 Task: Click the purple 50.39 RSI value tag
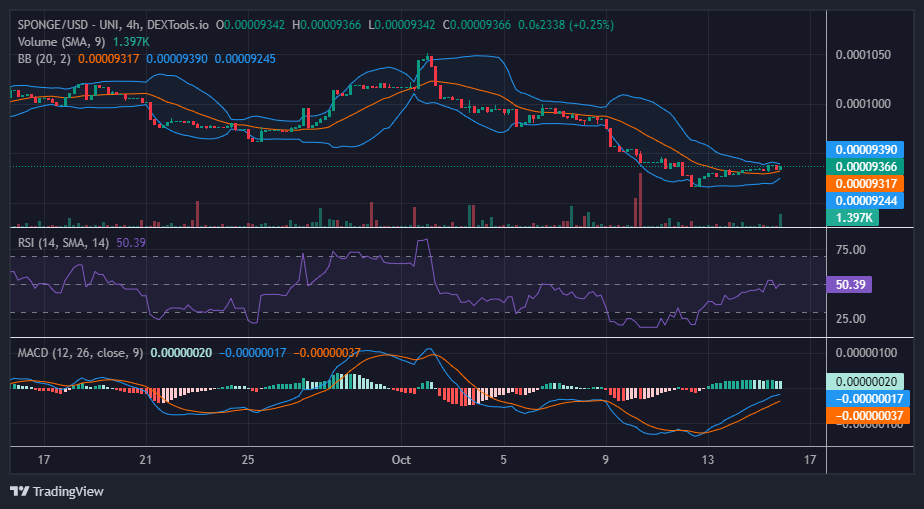[849, 285]
